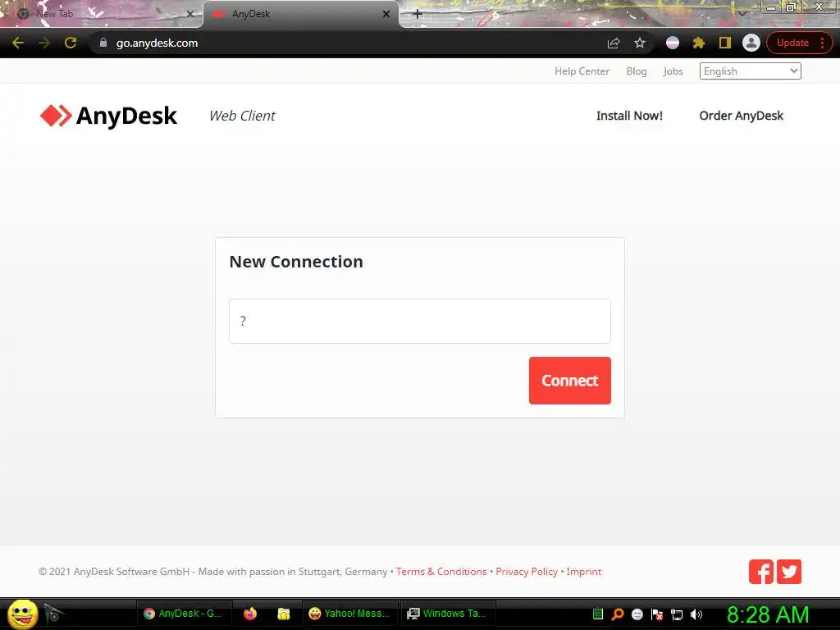Click Install Now! in the header
This screenshot has height=630, width=840.
coord(629,116)
